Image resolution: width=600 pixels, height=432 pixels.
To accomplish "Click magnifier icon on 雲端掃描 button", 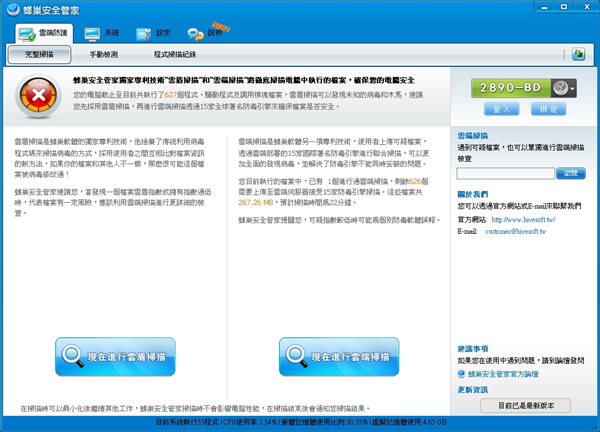I will (297, 356).
